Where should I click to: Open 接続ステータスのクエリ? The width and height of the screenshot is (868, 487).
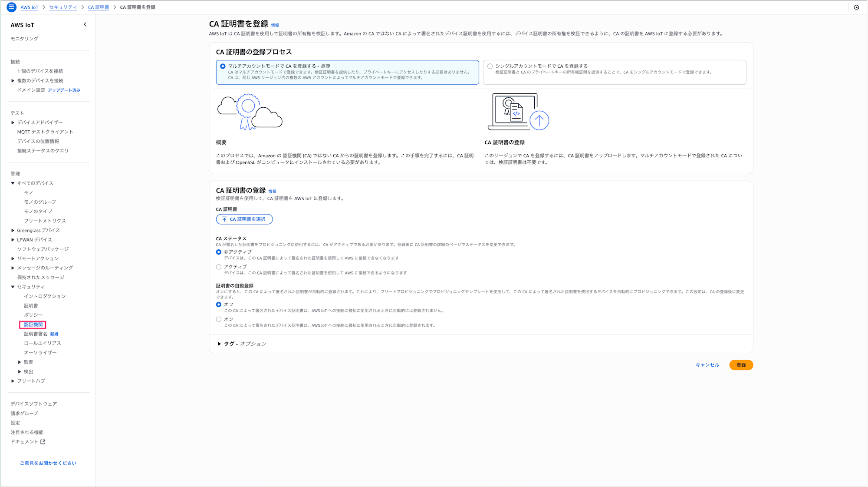point(43,151)
